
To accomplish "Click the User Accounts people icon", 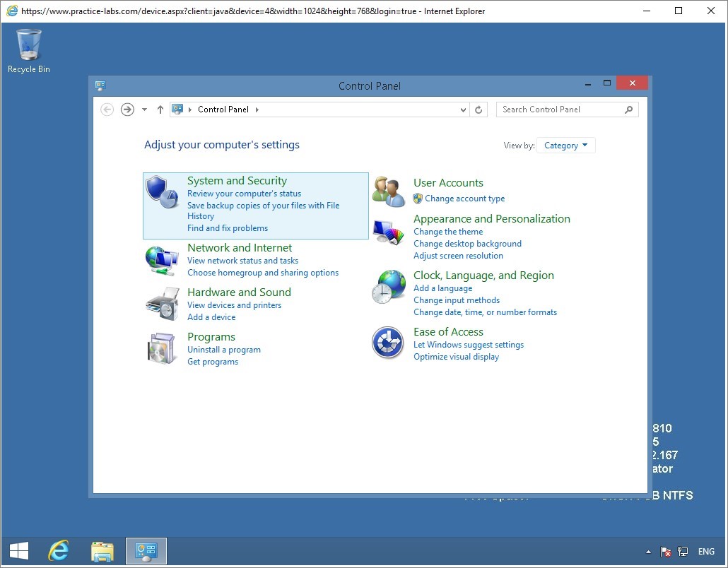I will coord(389,191).
